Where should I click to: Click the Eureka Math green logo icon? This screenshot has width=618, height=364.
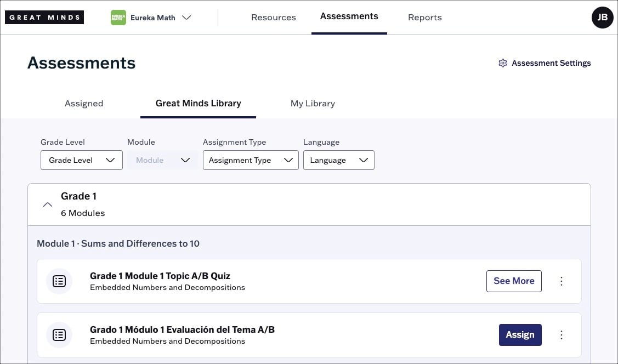[x=118, y=18]
